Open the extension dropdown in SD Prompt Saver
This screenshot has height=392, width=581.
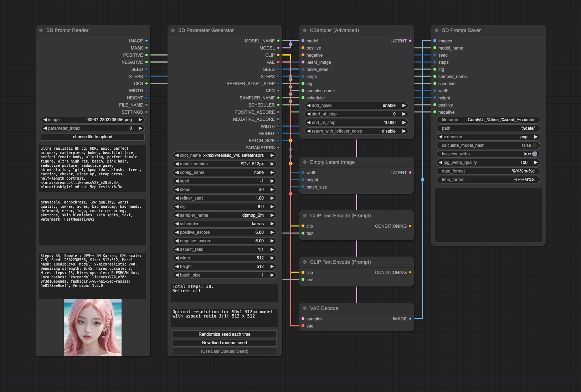coord(488,137)
